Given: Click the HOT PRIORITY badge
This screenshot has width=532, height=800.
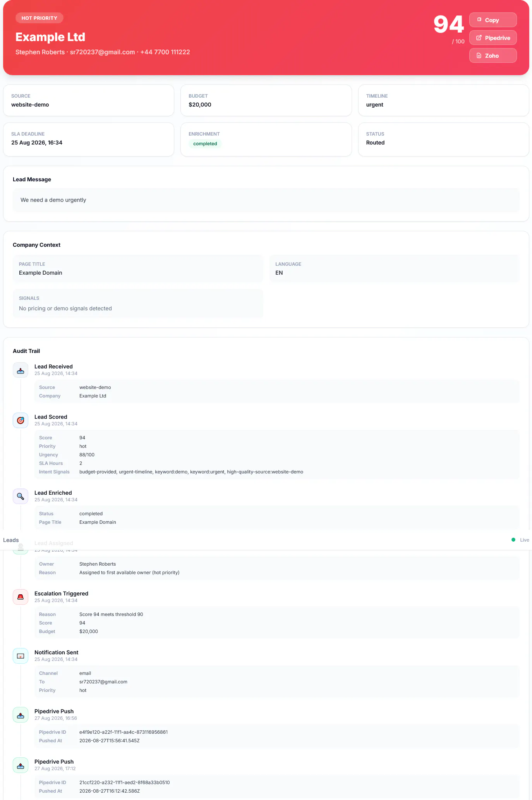Looking at the screenshot, I should click(39, 18).
